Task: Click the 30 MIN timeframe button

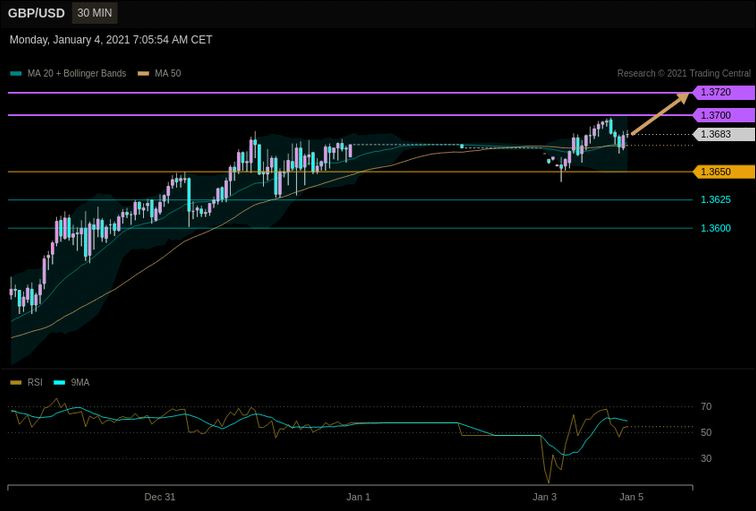Action: click(x=94, y=13)
